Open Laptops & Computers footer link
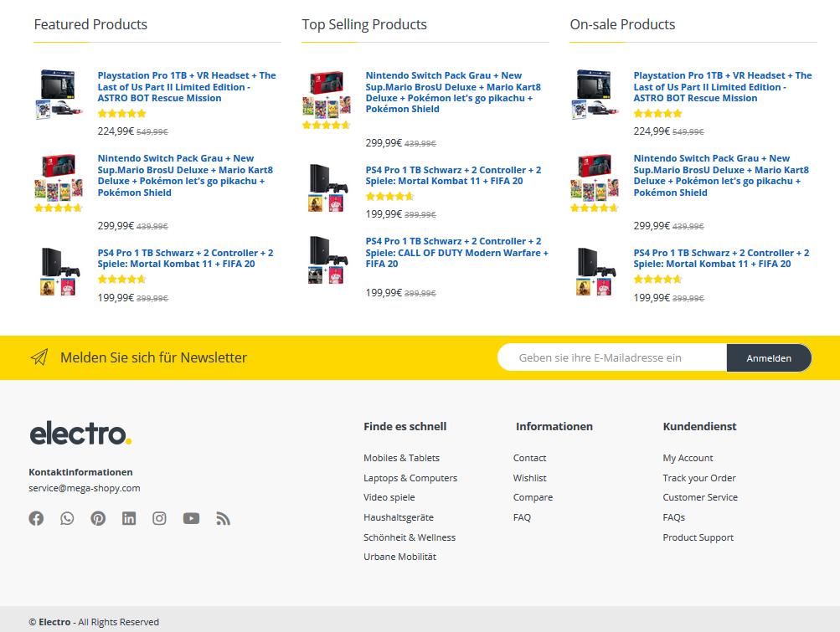The image size is (840, 632). click(410, 478)
